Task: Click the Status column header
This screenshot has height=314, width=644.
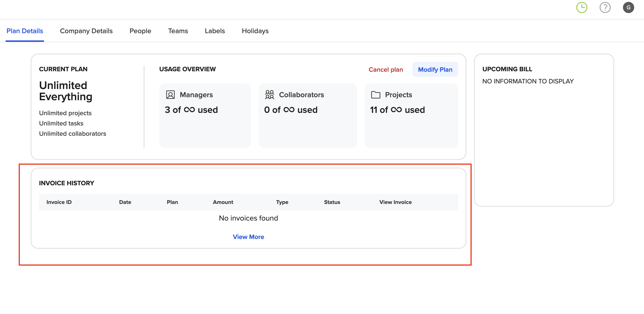Action: [x=332, y=202]
